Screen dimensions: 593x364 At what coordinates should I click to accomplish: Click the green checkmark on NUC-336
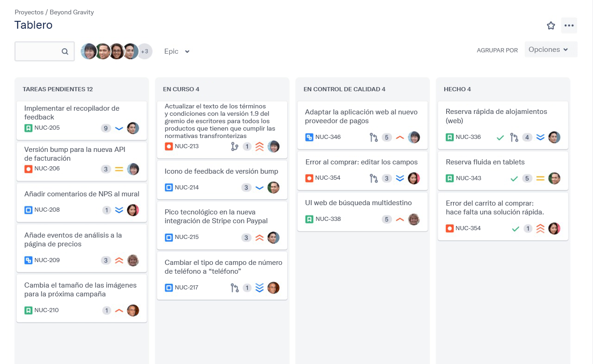point(500,138)
